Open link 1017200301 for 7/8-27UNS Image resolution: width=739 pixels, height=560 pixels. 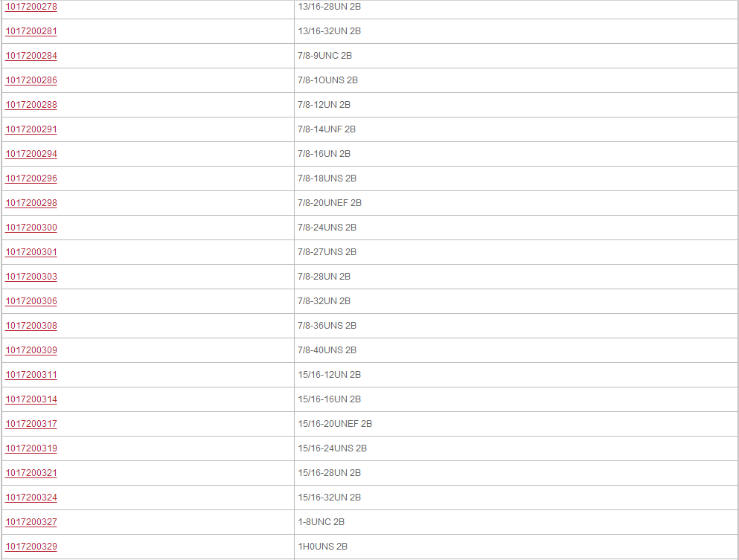(31, 251)
